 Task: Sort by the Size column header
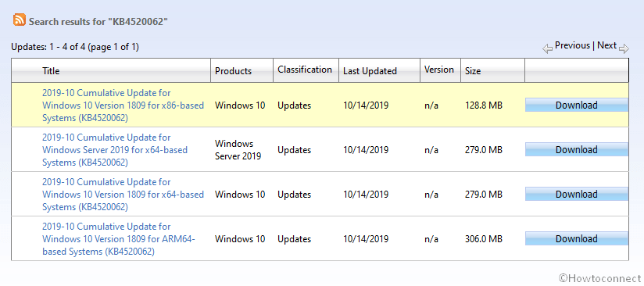coord(473,71)
